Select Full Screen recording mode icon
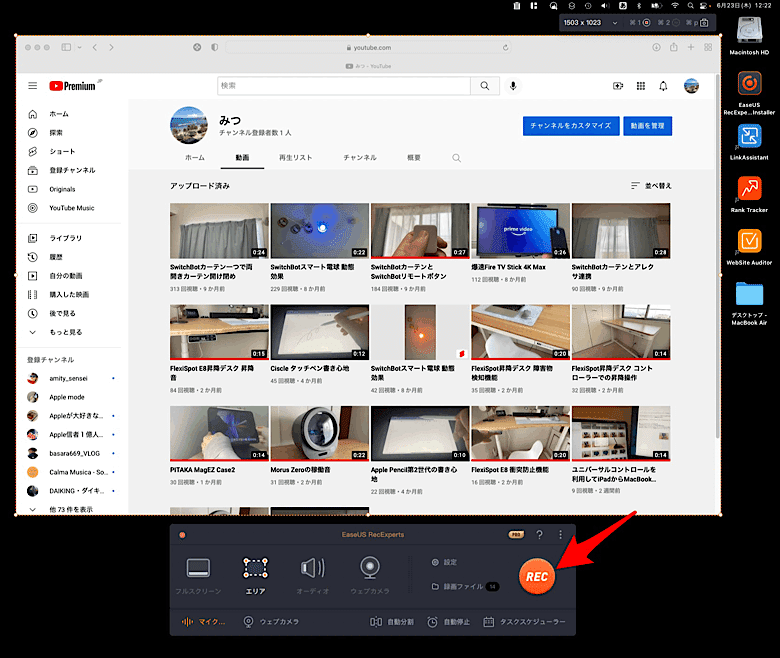 (x=198, y=568)
